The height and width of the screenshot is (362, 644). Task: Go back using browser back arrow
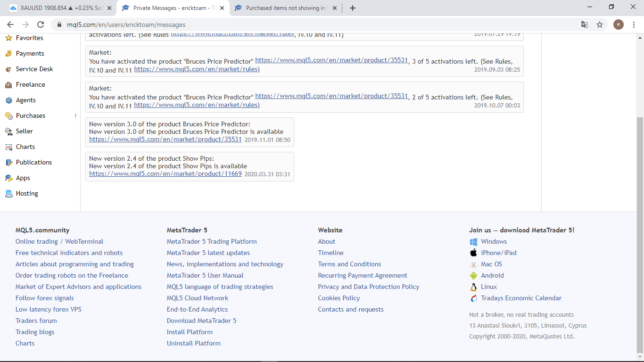10,25
